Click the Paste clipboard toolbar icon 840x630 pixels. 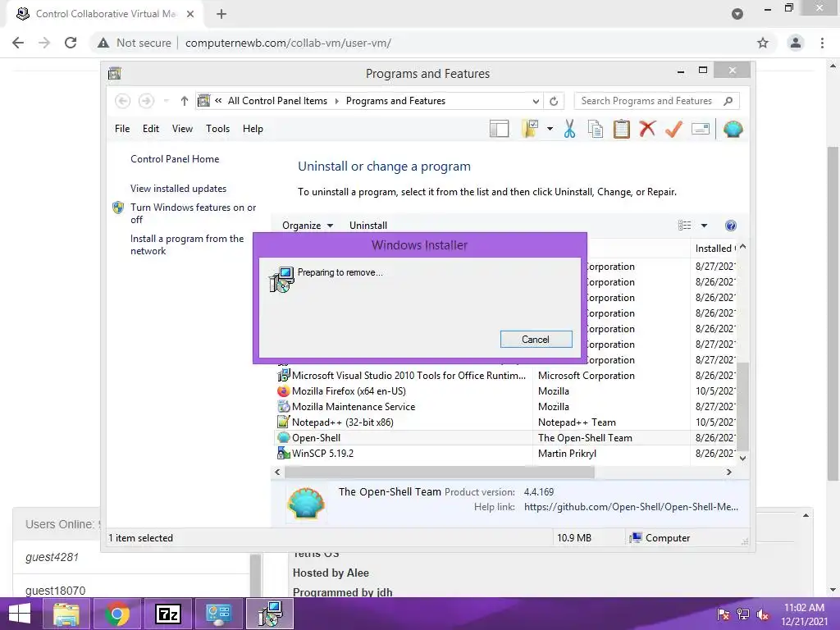[x=622, y=129]
